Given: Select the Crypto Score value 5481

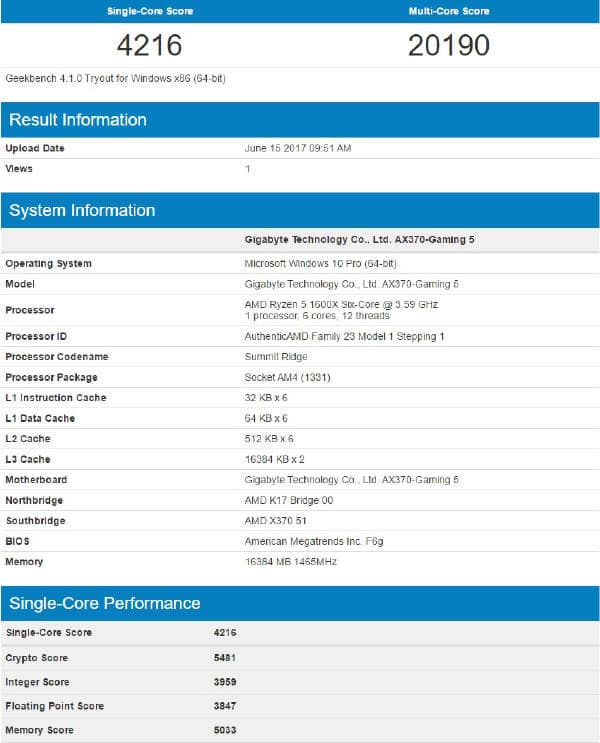Looking at the screenshot, I should [225, 658].
